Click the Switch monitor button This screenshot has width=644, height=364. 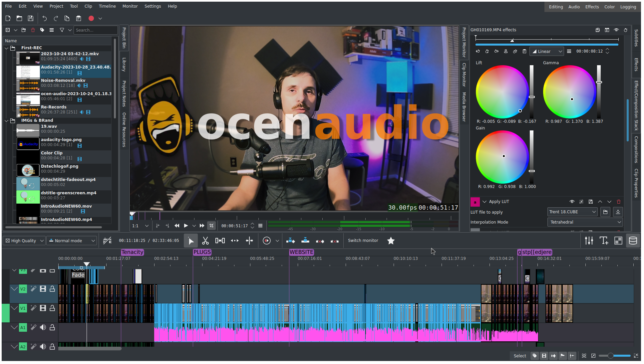(x=363, y=241)
